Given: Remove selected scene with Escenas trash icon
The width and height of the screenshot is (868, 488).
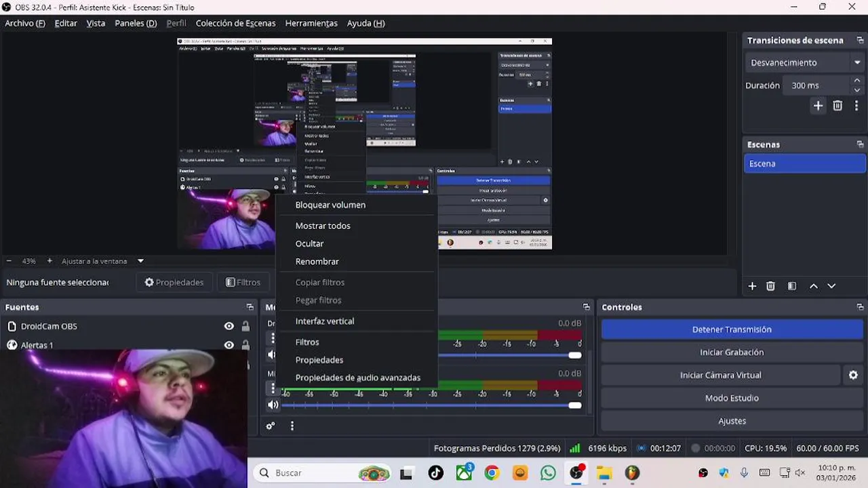Looking at the screenshot, I should [x=770, y=286].
